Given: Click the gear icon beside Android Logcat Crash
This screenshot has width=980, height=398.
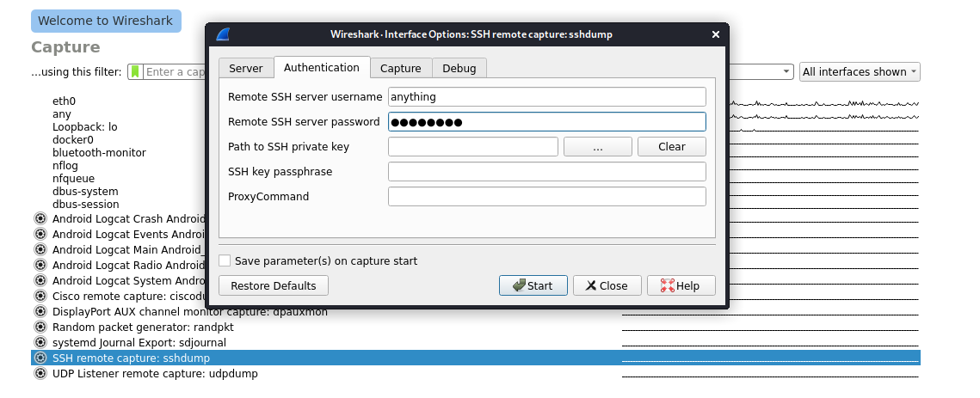Looking at the screenshot, I should pos(40,218).
